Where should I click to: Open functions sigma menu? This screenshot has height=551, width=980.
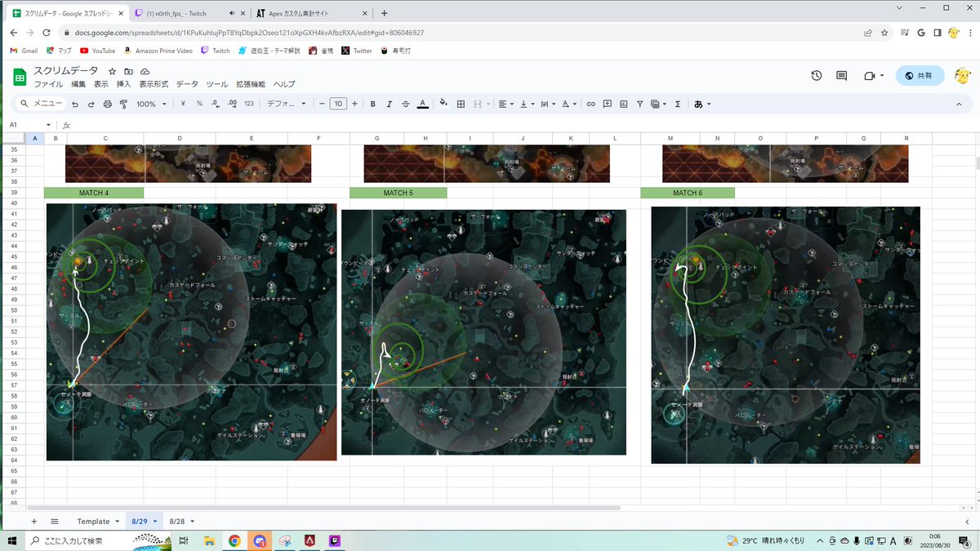point(678,104)
